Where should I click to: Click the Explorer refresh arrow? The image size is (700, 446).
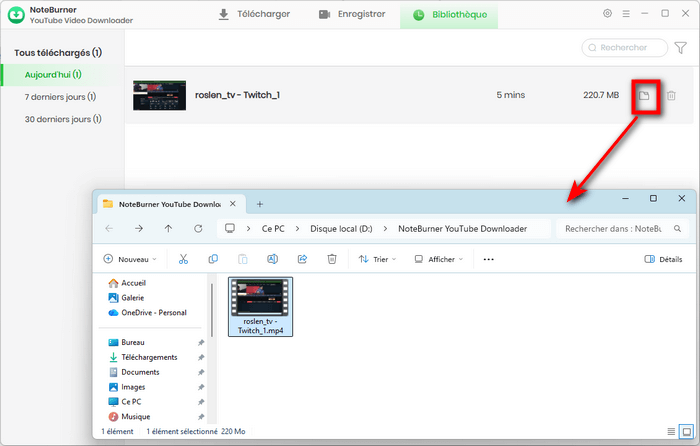point(198,228)
